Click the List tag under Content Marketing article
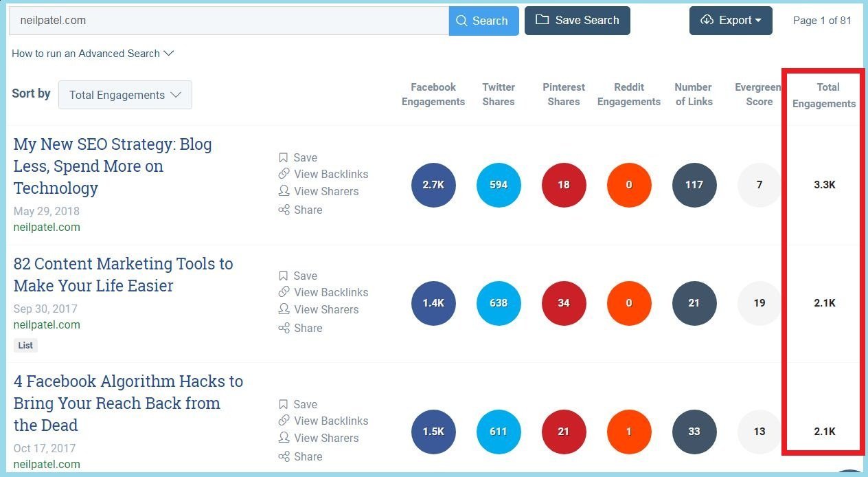 pyautogui.click(x=25, y=345)
